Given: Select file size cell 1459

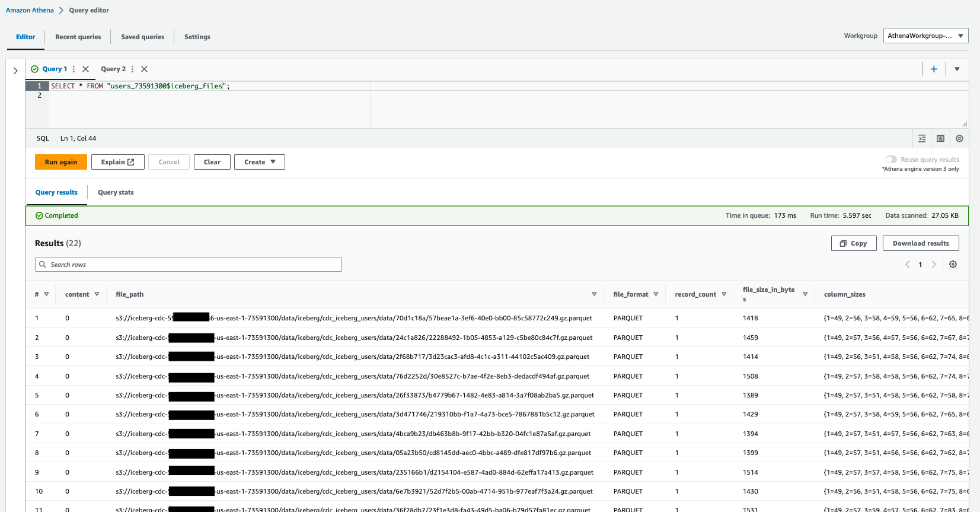Looking at the screenshot, I should click(751, 338).
